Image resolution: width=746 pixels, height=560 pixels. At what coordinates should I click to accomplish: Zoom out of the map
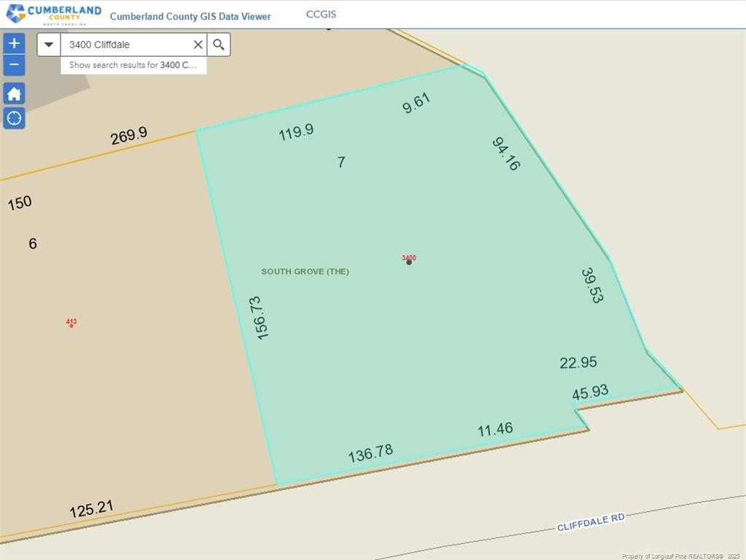(x=14, y=66)
